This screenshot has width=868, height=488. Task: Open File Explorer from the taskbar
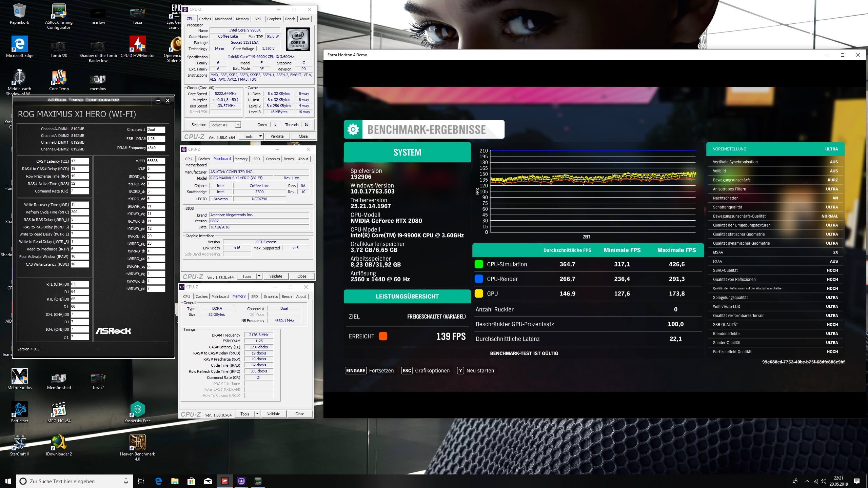[175, 481]
